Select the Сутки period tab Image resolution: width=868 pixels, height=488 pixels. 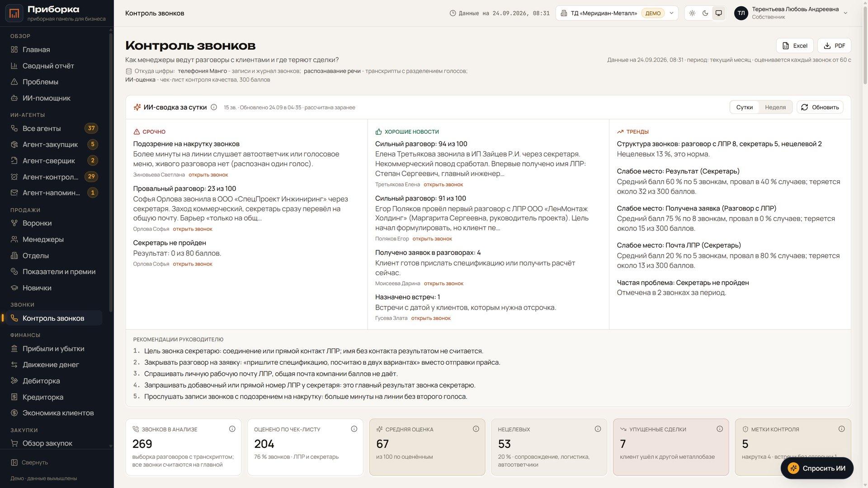click(744, 107)
